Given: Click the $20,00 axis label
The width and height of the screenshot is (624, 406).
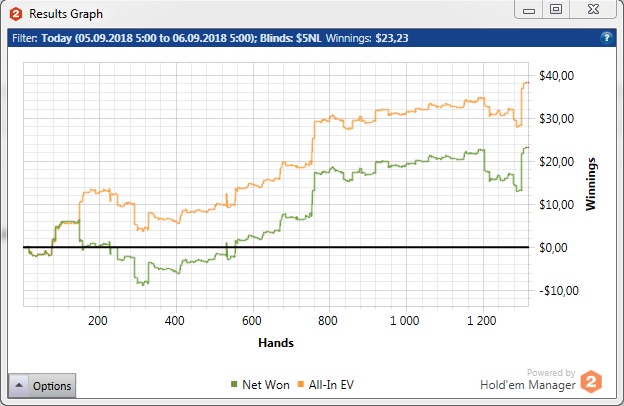Looking at the screenshot, I should [556, 162].
